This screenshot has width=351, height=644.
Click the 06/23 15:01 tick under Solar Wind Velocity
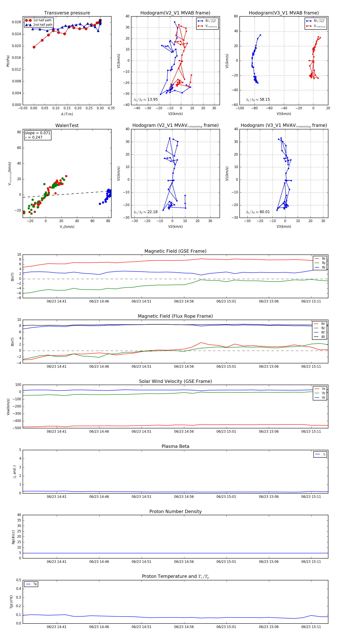tap(226, 431)
